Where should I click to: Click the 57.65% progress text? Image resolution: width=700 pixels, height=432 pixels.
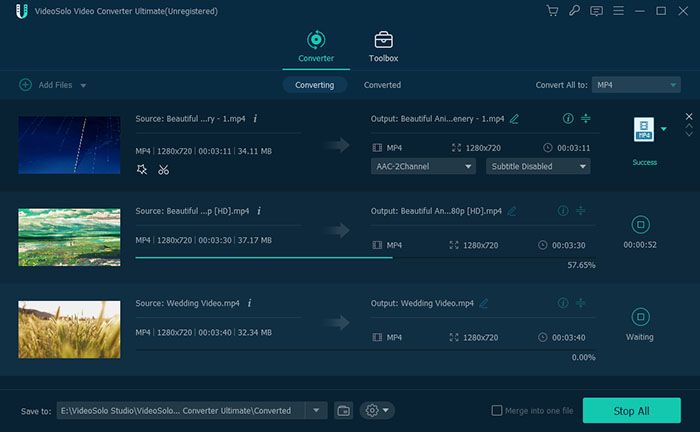point(581,265)
